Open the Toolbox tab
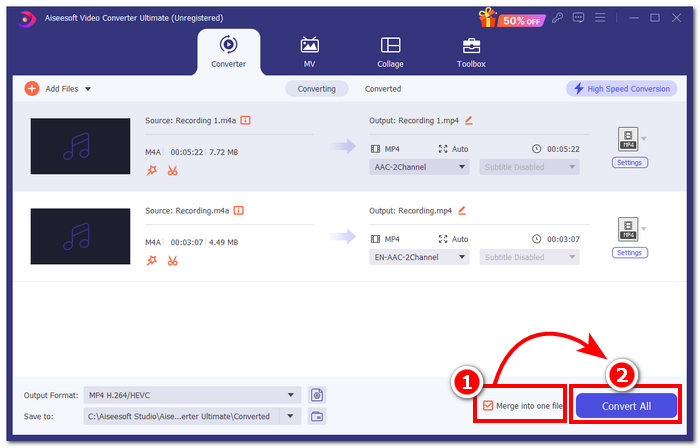The width and height of the screenshot is (700, 448). pyautogui.click(x=471, y=52)
